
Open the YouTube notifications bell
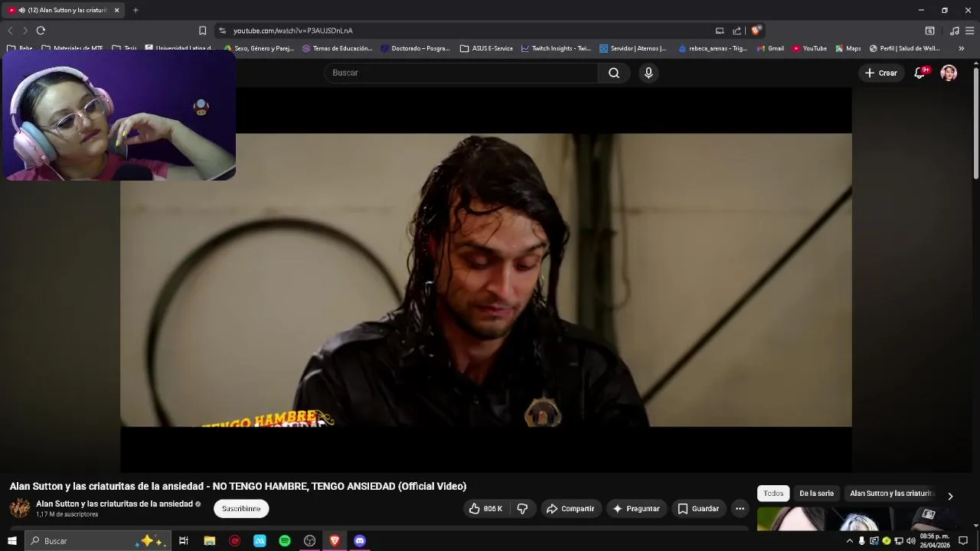(920, 73)
